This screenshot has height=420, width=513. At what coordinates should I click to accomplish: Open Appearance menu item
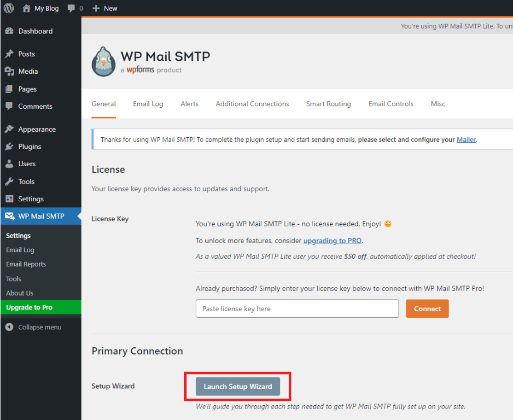(37, 129)
